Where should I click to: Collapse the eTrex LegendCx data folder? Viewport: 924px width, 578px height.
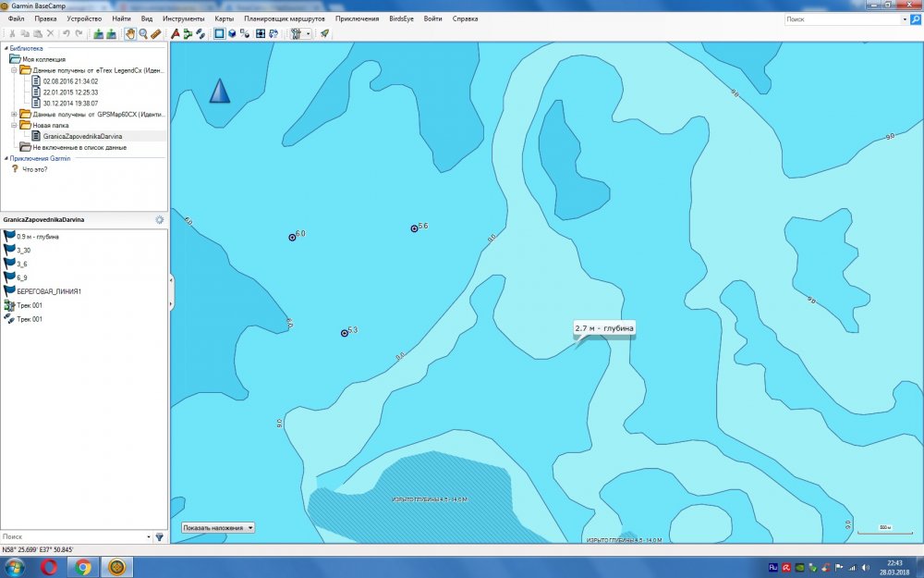coord(14,70)
